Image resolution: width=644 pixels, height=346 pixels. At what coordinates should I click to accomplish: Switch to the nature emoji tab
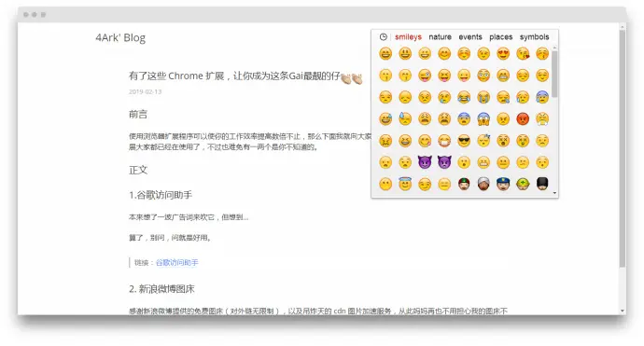440,37
